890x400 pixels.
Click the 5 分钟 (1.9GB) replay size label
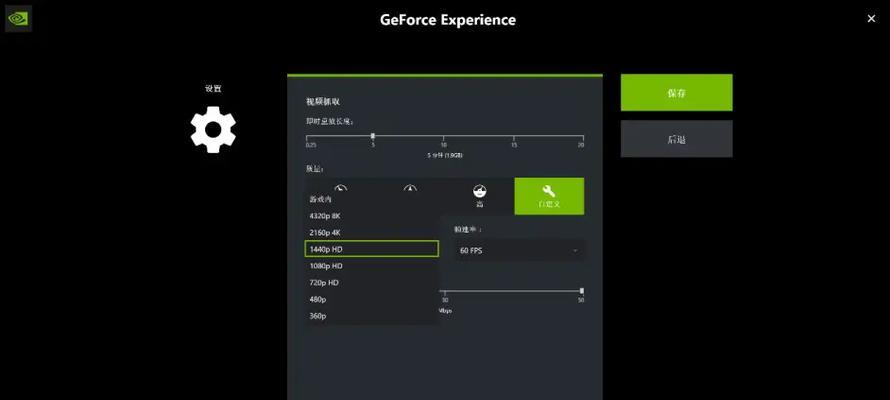(445, 155)
